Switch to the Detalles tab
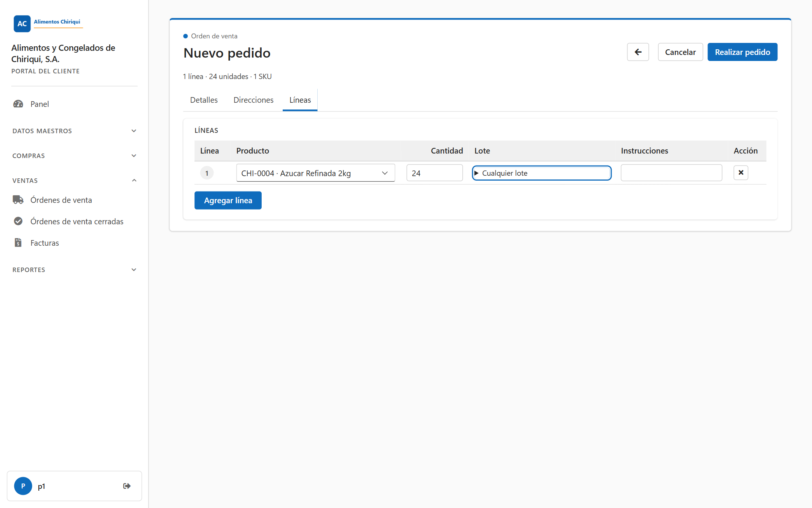This screenshot has height=508, width=812. (x=204, y=100)
